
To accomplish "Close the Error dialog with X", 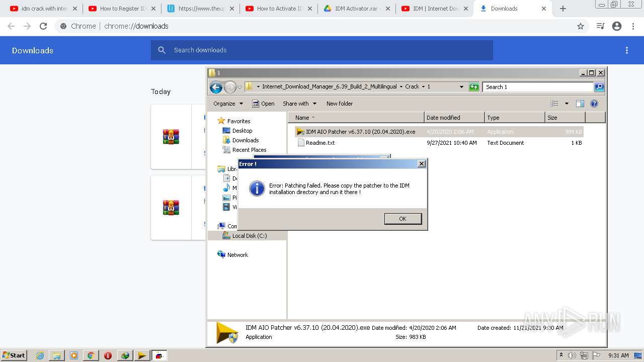I will (x=422, y=164).
